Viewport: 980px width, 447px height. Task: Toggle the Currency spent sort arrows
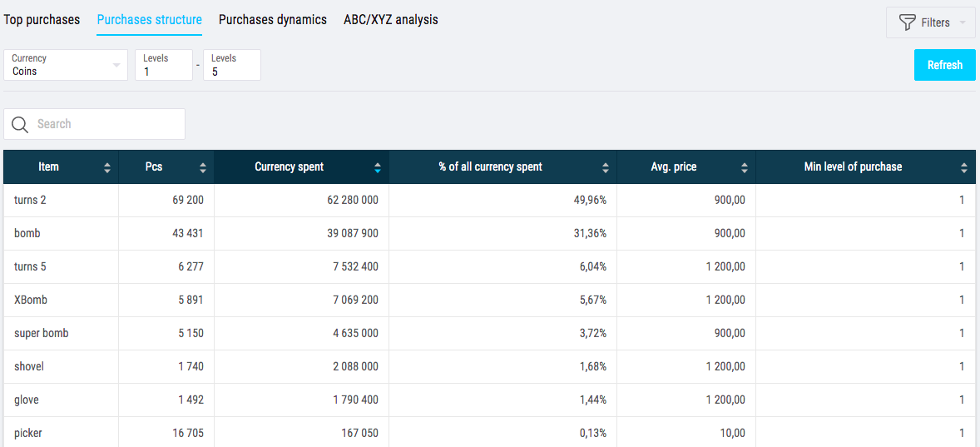pos(378,167)
